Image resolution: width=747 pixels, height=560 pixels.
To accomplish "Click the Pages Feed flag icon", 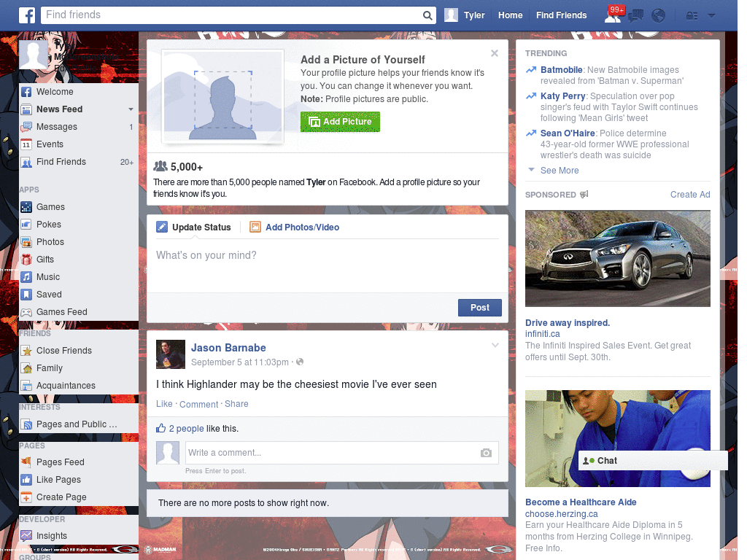I will pyautogui.click(x=26, y=462).
